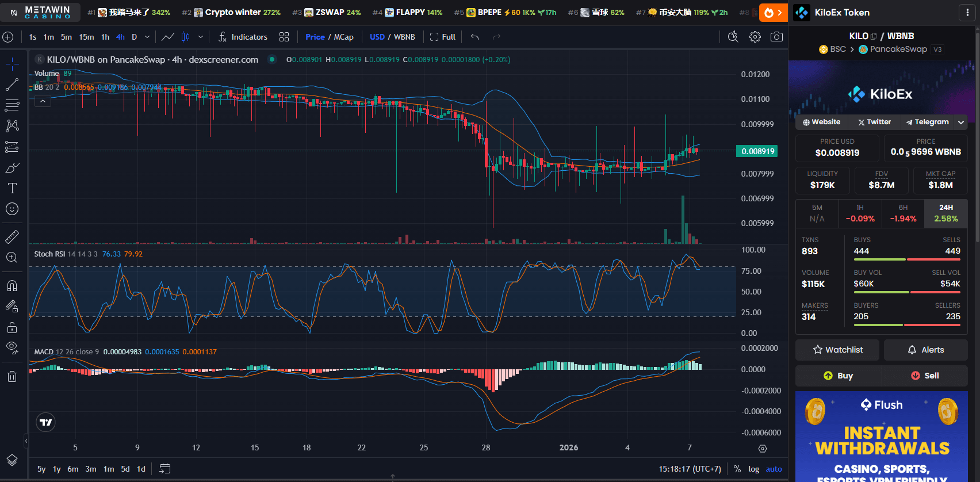
Task: Open the indicator templates grid
Action: [x=284, y=37]
